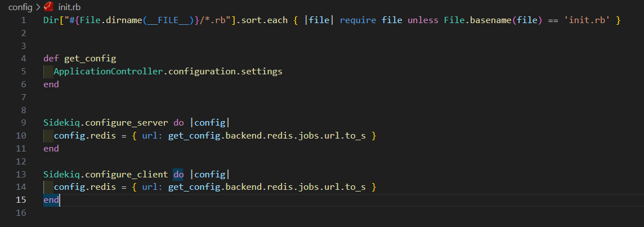Click the 'init.rb' string literal

tap(589, 20)
